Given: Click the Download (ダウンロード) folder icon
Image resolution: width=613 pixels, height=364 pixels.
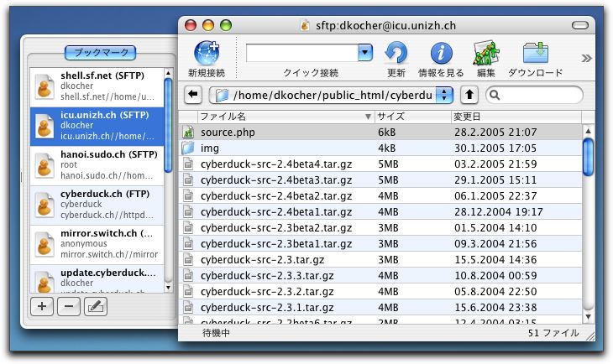Looking at the screenshot, I should pos(535,53).
